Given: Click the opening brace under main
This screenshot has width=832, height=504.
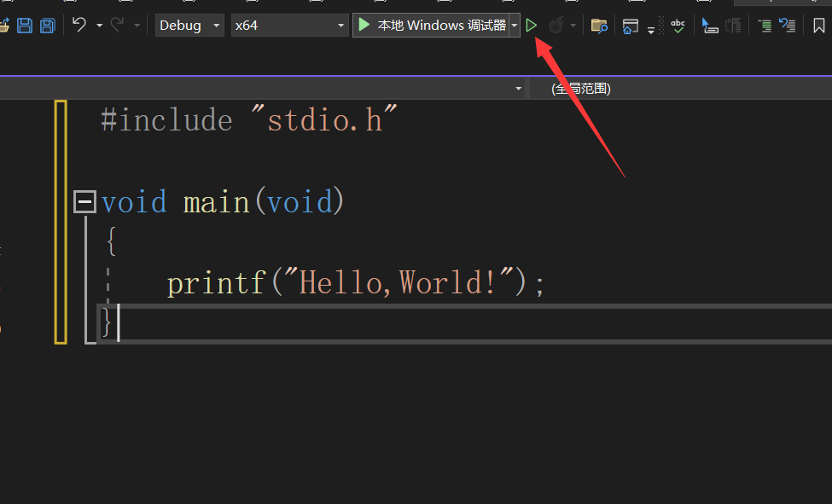Looking at the screenshot, I should (111, 241).
